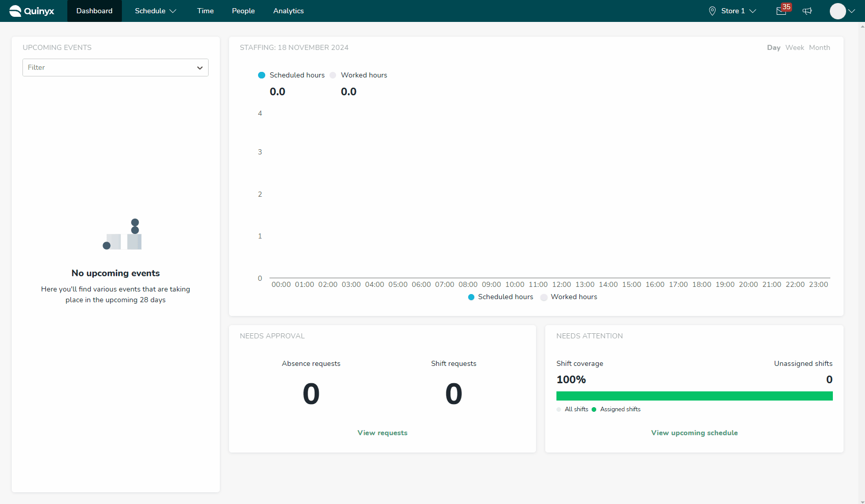This screenshot has height=504, width=865.
Task: Open the announcements megaphone icon
Action: pyautogui.click(x=807, y=11)
